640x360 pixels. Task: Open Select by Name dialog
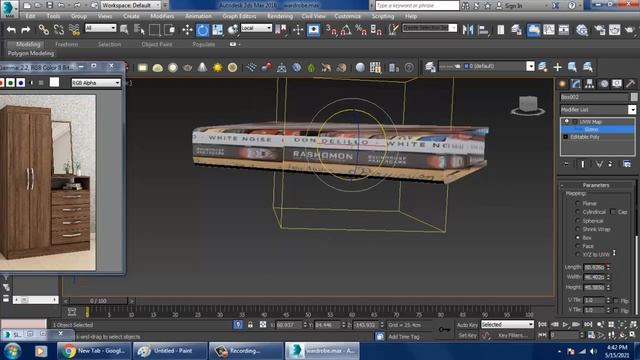[x=139, y=29]
